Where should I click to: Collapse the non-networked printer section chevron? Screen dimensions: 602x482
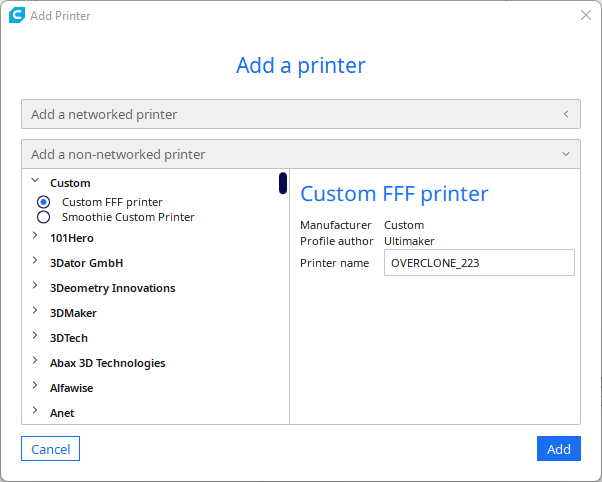tap(566, 154)
